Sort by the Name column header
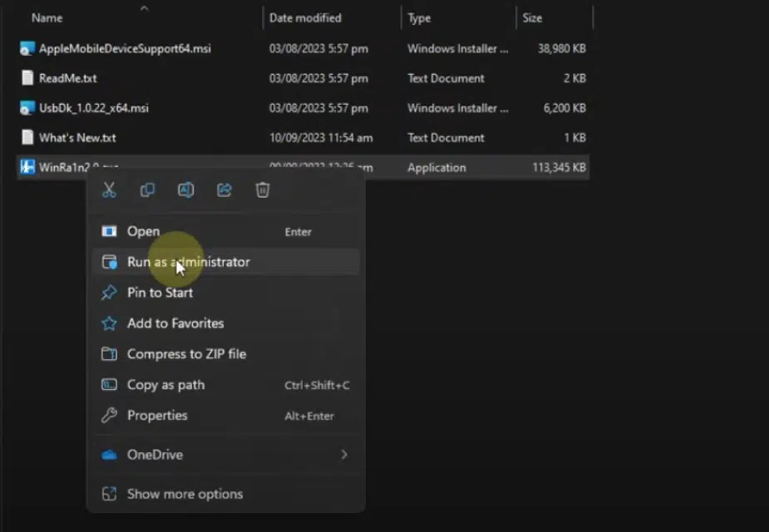 47,17
